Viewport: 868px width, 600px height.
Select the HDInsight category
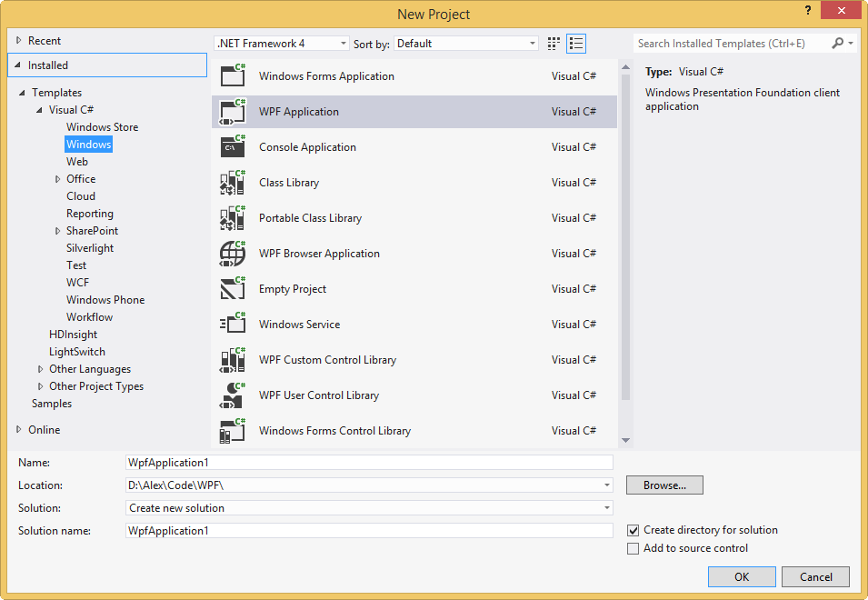pos(73,335)
